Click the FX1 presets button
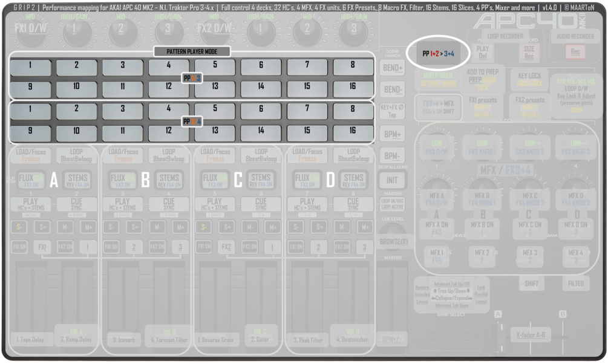608x364 pixels. 483,107
